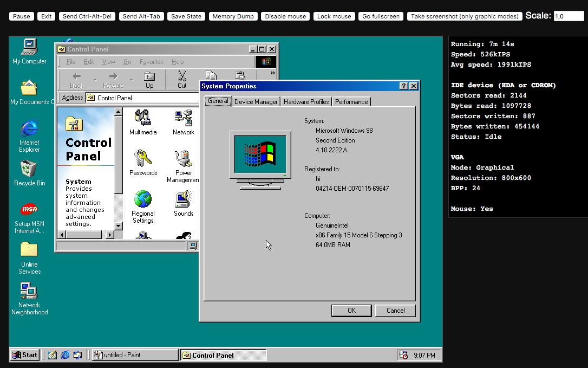Click OK in System Properties
Viewport: 588px width, 368px height.
click(351, 311)
